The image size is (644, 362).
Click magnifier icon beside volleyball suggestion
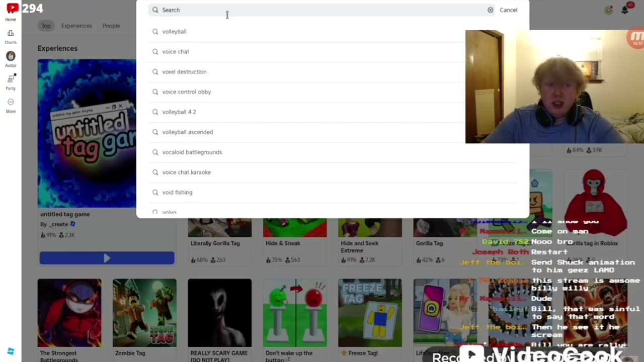(x=155, y=32)
